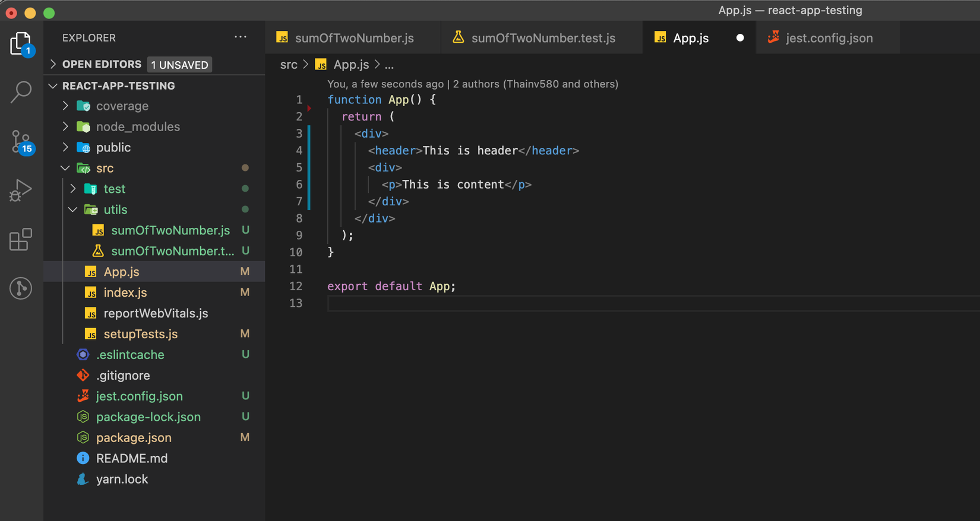Screen dimensions: 980x521
Task: Open the Run and Debug view
Action: [x=21, y=190]
